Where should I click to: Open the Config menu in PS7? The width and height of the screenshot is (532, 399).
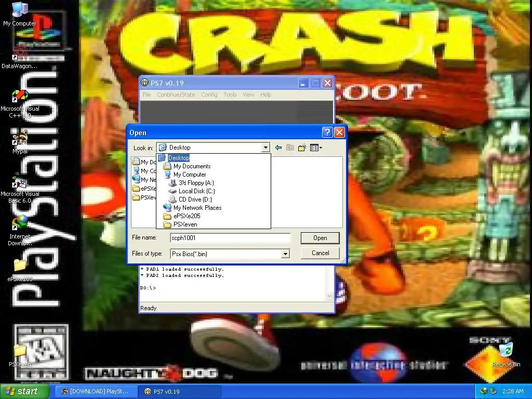[209, 95]
